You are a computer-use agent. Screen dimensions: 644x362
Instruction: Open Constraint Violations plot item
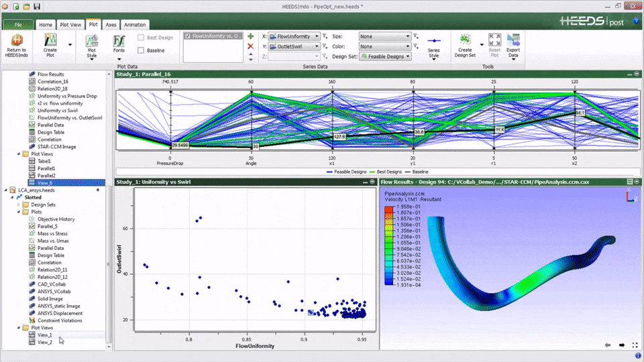coord(60,320)
